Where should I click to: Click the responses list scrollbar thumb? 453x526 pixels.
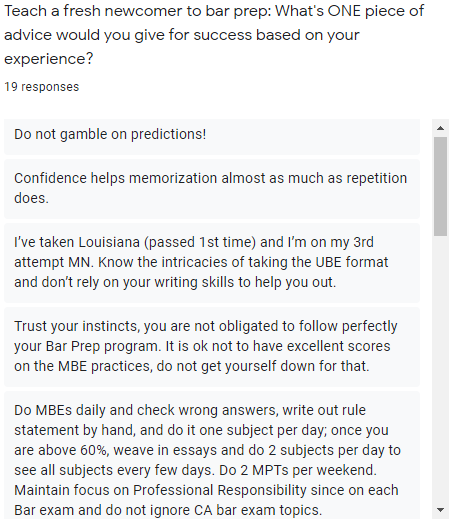440,186
